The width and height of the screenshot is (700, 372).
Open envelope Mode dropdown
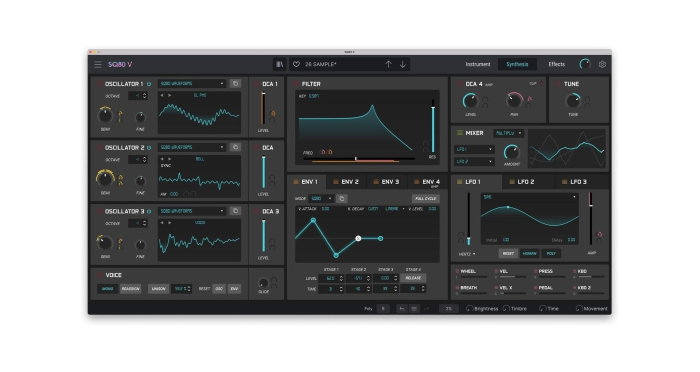click(321, 199)
